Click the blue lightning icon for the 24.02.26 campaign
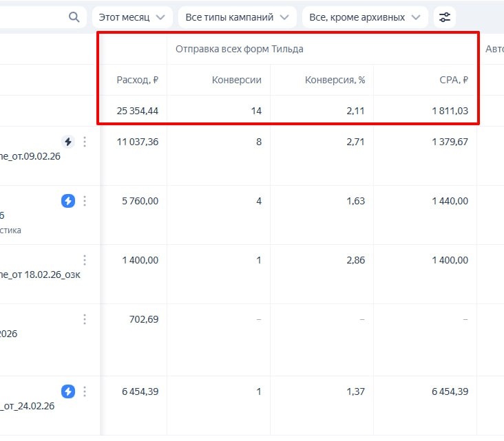This screenshot has width=504, height=441. point(67,391)
